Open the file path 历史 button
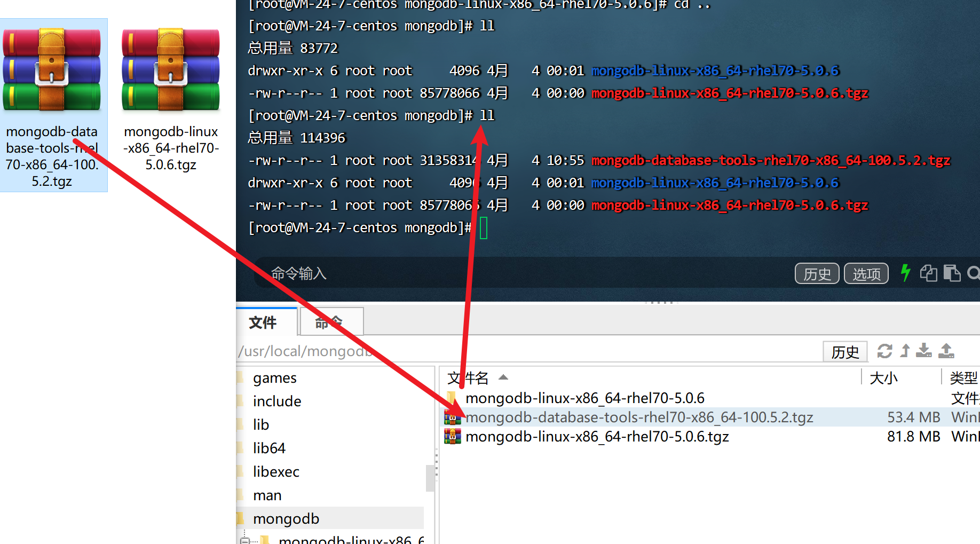The width and height of the screenshot is (980, 544). pos(845,351)
